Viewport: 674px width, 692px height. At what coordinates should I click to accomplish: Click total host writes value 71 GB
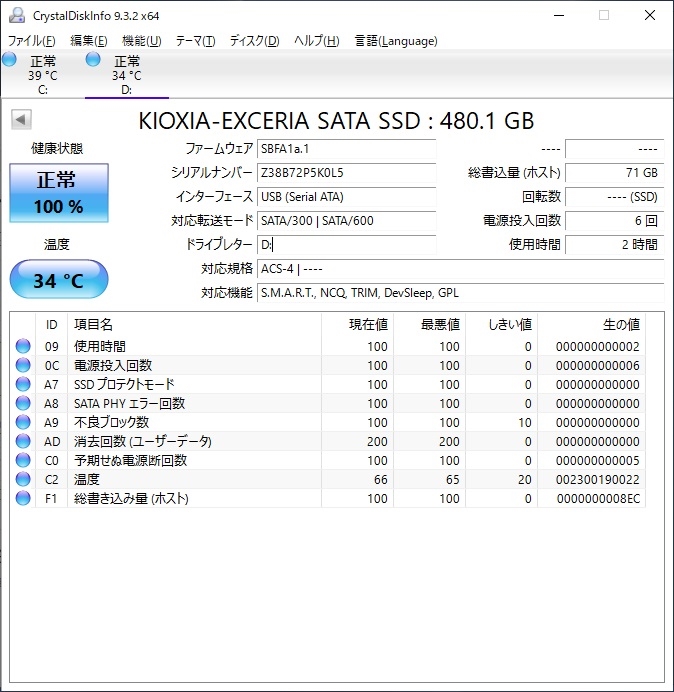615,173
